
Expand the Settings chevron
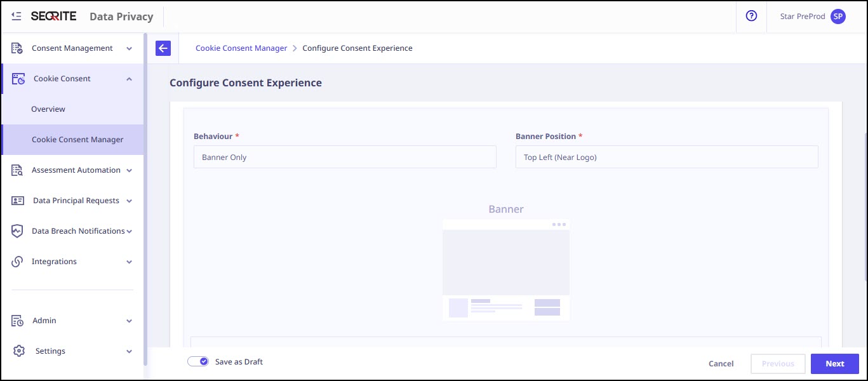(130, 351)
